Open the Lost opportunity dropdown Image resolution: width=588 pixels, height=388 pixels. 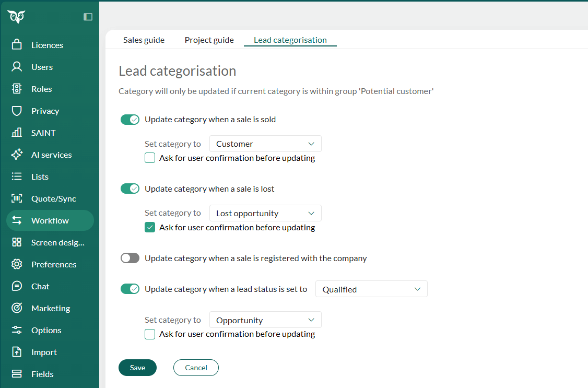point(265,213)
